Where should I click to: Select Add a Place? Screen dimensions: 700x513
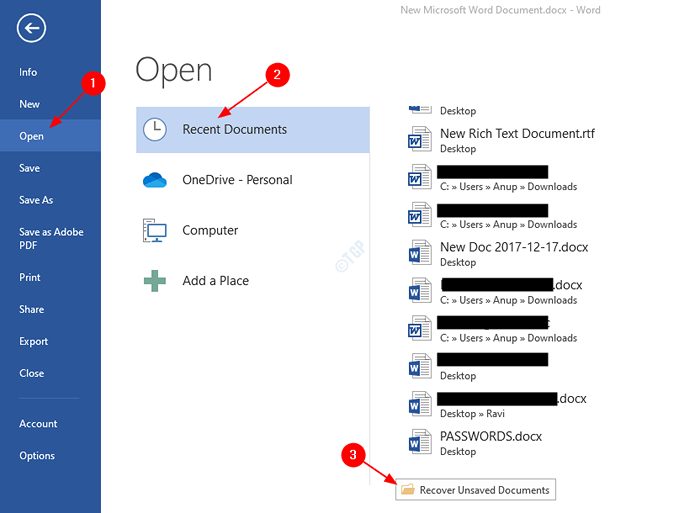pyautogui.click(x=253, y=281)
